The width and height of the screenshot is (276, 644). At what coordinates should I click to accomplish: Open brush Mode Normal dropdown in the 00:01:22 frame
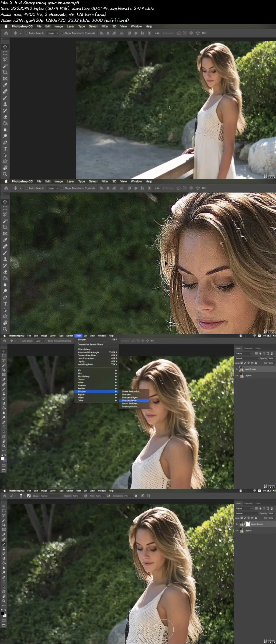[x=51, y=496]
